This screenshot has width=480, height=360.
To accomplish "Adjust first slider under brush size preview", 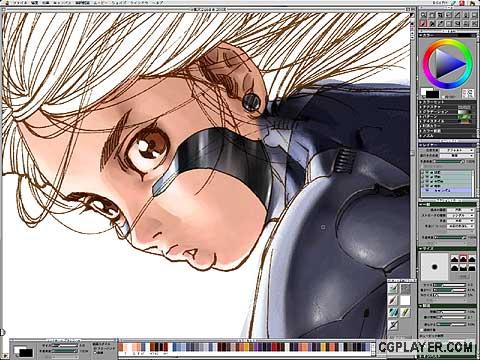I will pos(449,285).
